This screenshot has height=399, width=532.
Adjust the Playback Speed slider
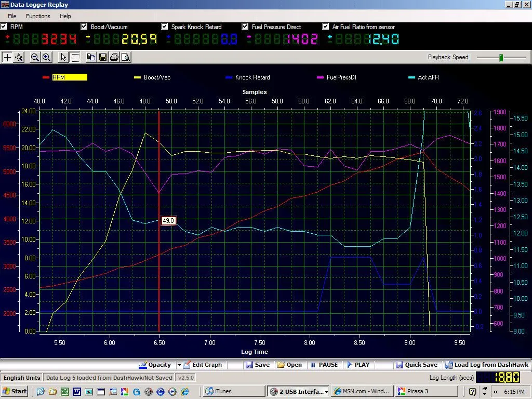point(501,57)
